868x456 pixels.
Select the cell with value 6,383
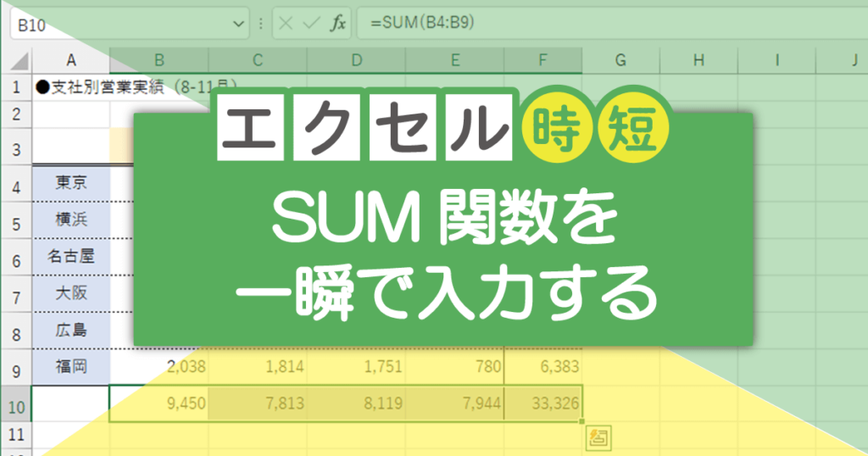pos(543,366)
